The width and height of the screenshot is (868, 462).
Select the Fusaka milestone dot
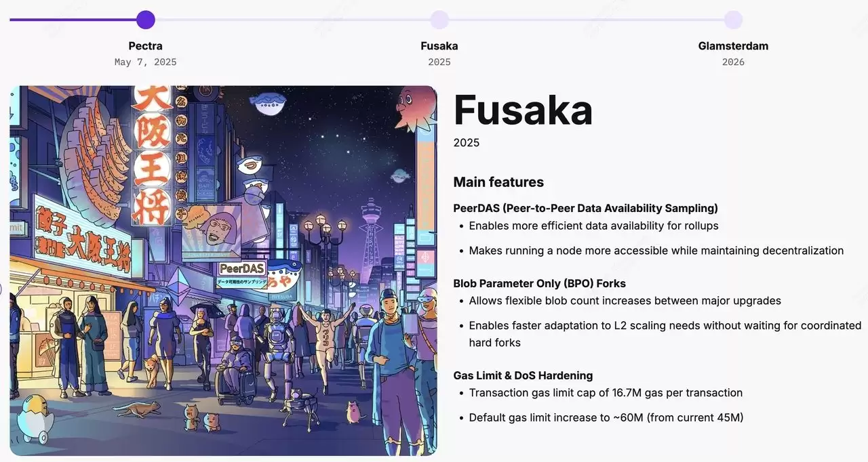click(x=439, y=20)
